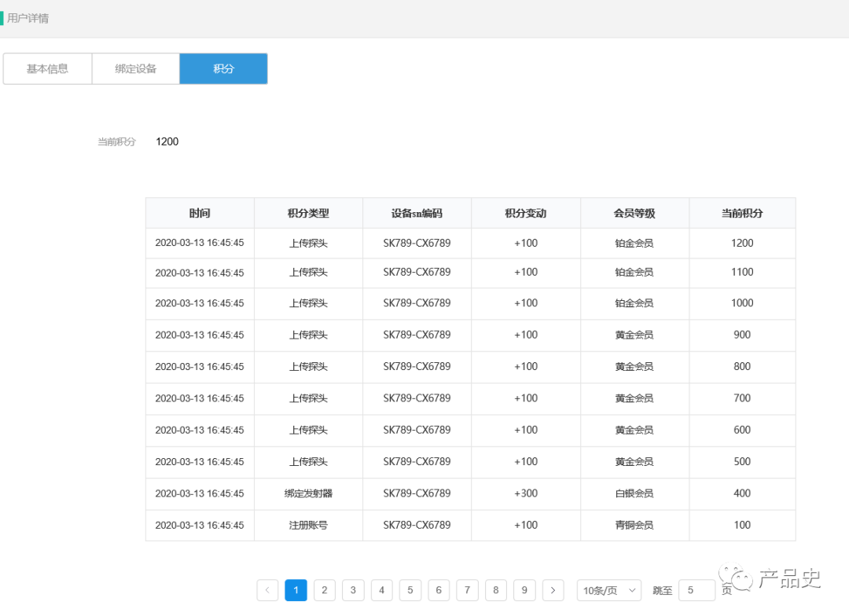Switch to the 绑定设备 tab
Image resolution: width=849 pixels, height=616 pixels.
coord(136,69)
